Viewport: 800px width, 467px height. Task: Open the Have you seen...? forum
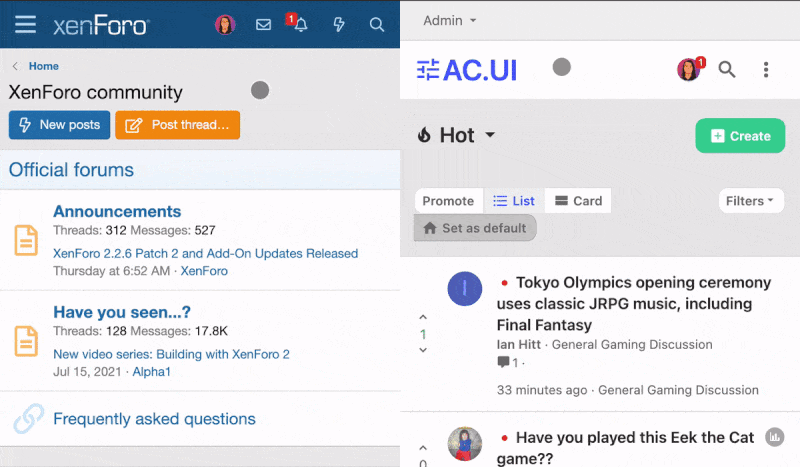[122, 312]
